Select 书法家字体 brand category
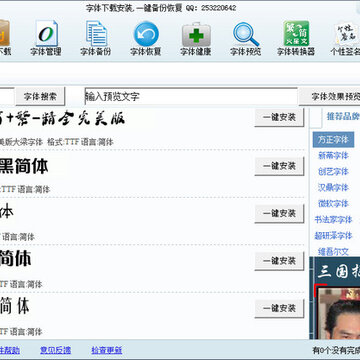This screenshot has height=360, width=360. click(333, 220)
